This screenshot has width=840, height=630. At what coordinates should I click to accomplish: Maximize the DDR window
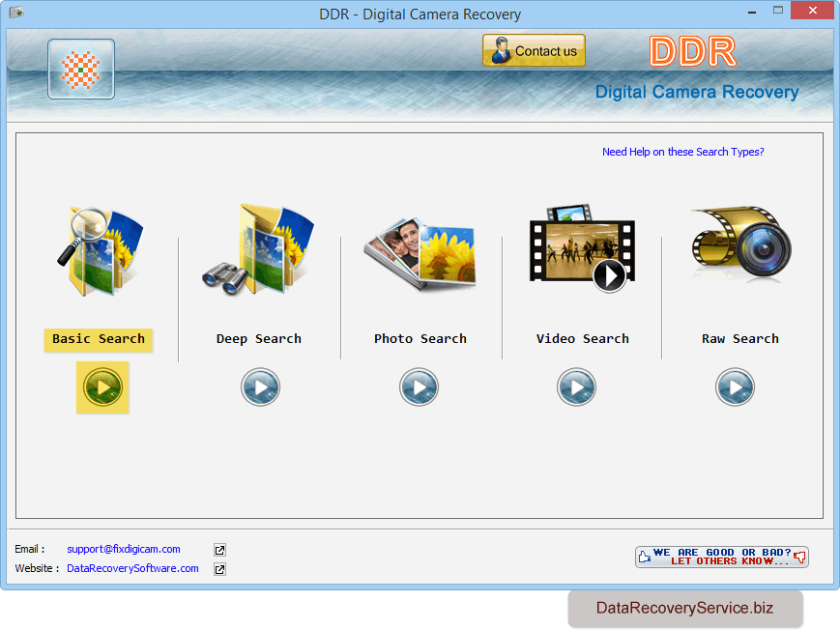tap(778, 11)
